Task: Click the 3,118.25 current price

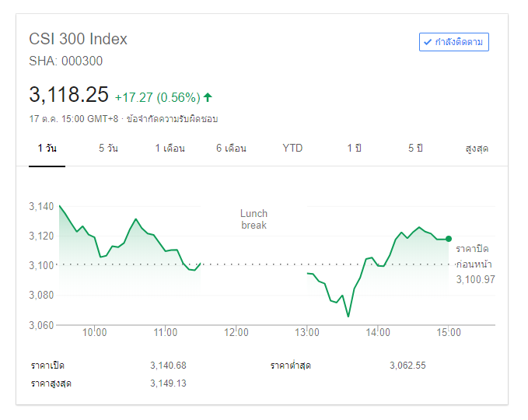Action: coord(68,95)
